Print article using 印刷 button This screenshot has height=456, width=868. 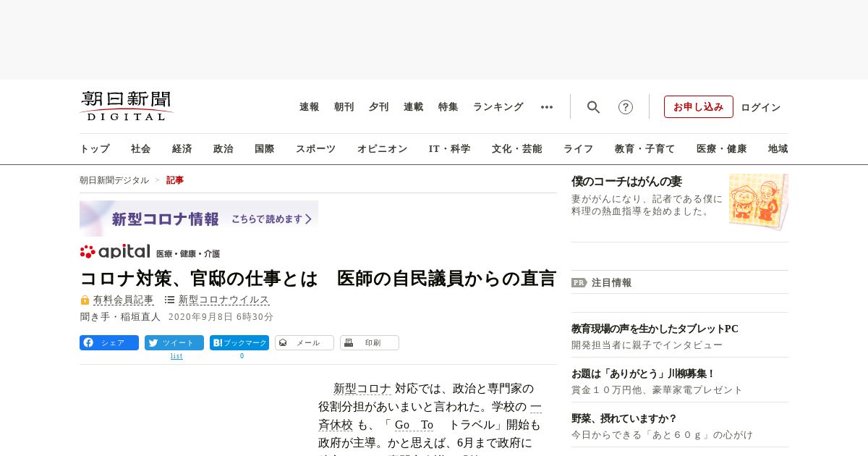click(370, 343)
